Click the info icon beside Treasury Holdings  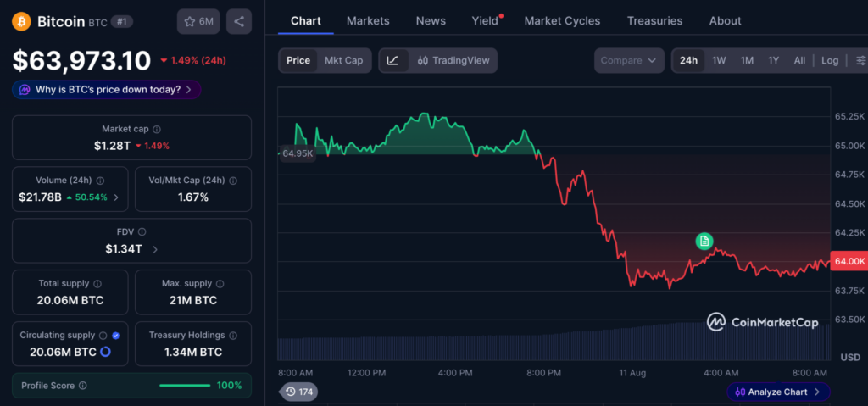233,336
